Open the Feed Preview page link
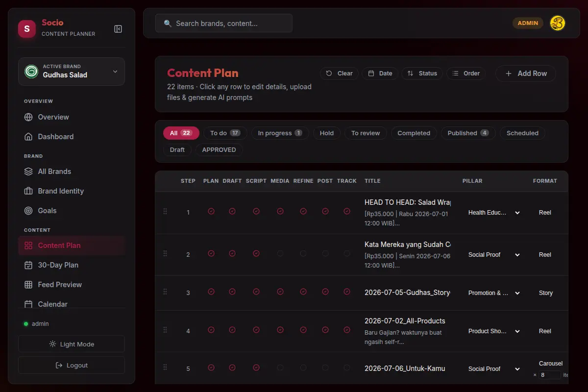 (x=72, y=285)
